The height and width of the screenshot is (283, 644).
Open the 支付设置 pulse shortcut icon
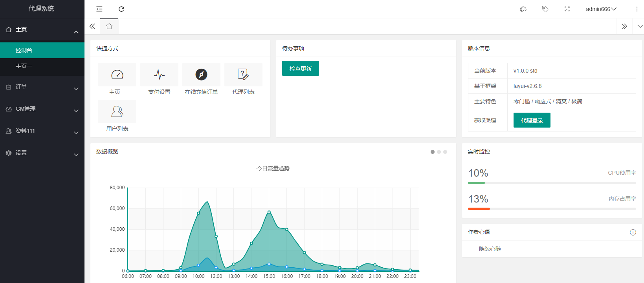[x=159, y=75]
